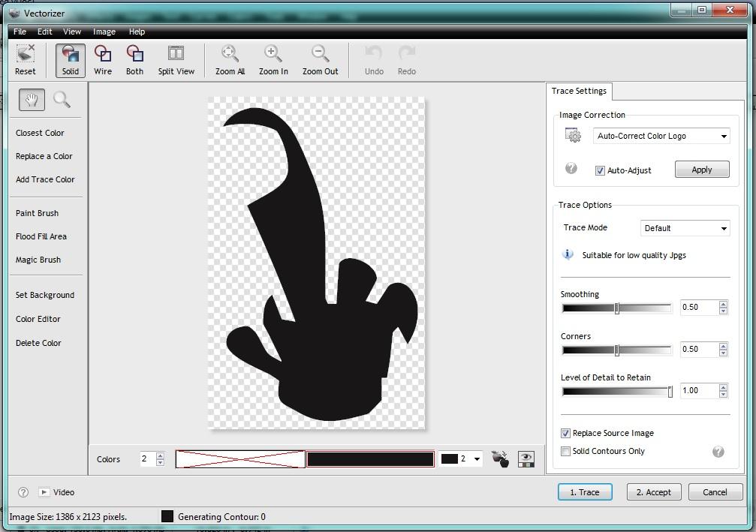The image size is (756, 532).
Task: Click the bottom-left help question icon
Action: click(x=23, y=492)
